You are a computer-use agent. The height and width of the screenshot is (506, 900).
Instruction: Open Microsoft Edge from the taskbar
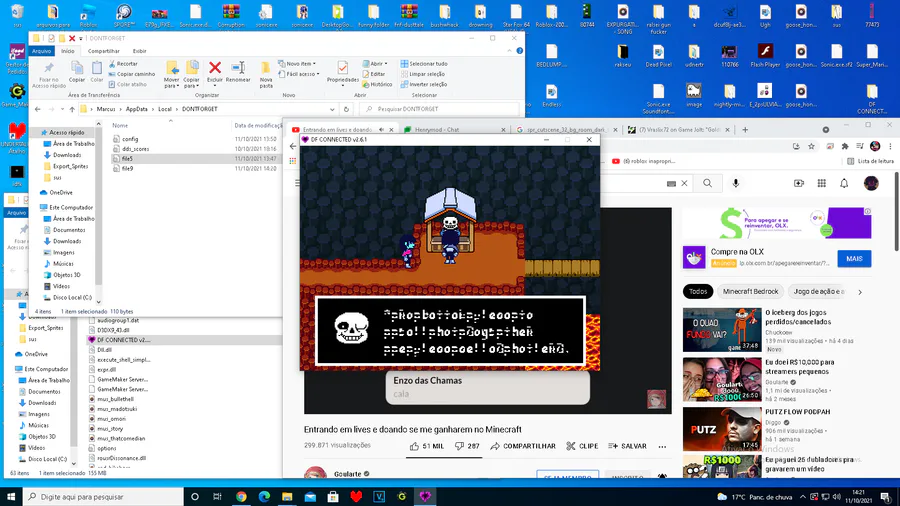pyautogui.click(x=264, y=496)
